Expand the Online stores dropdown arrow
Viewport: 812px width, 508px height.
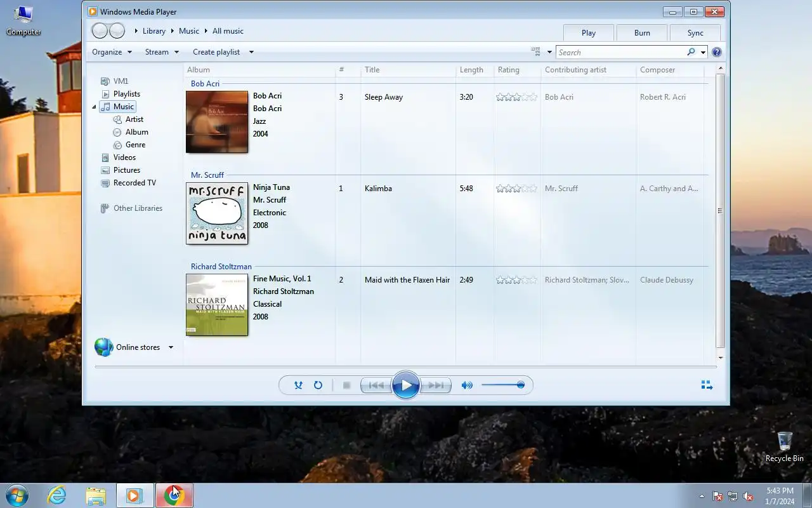click(x=171, y=347)
